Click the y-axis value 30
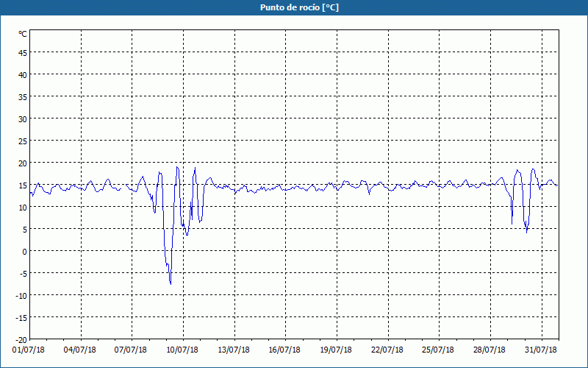Screen dimensions: 588x368 tap(23, 119)
